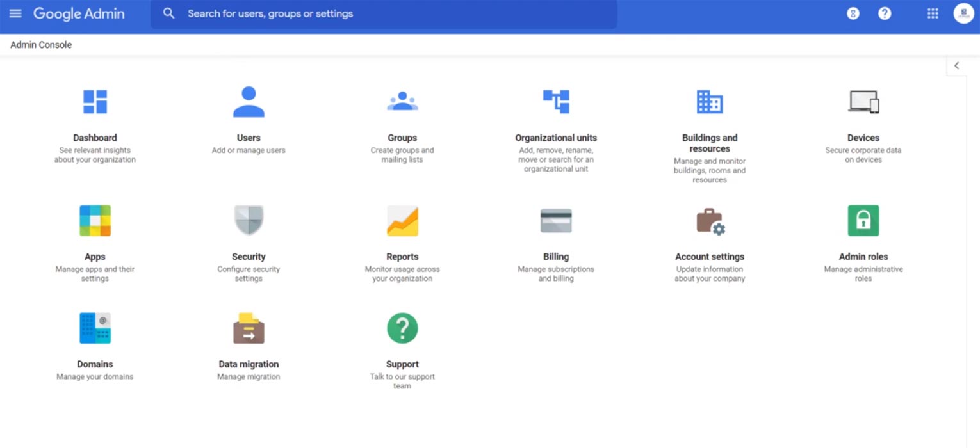Open the Domains building icon
This screenshot has width=980, height=448.
95,328
